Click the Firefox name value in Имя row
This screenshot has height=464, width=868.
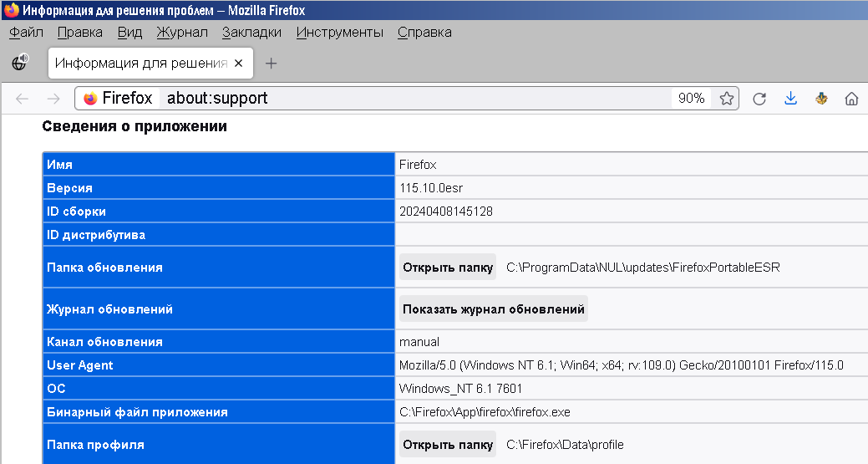(418, 165)
